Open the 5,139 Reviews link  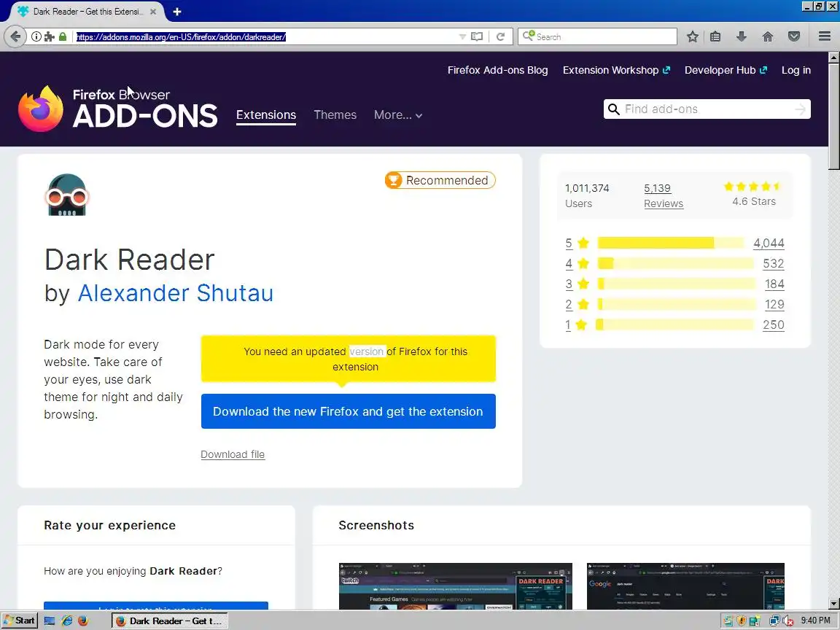(x=664, y=195)
